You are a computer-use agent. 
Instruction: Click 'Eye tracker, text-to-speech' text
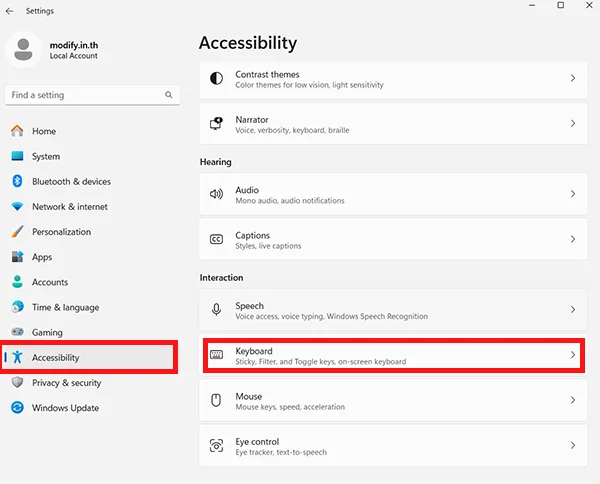(281, 452)
